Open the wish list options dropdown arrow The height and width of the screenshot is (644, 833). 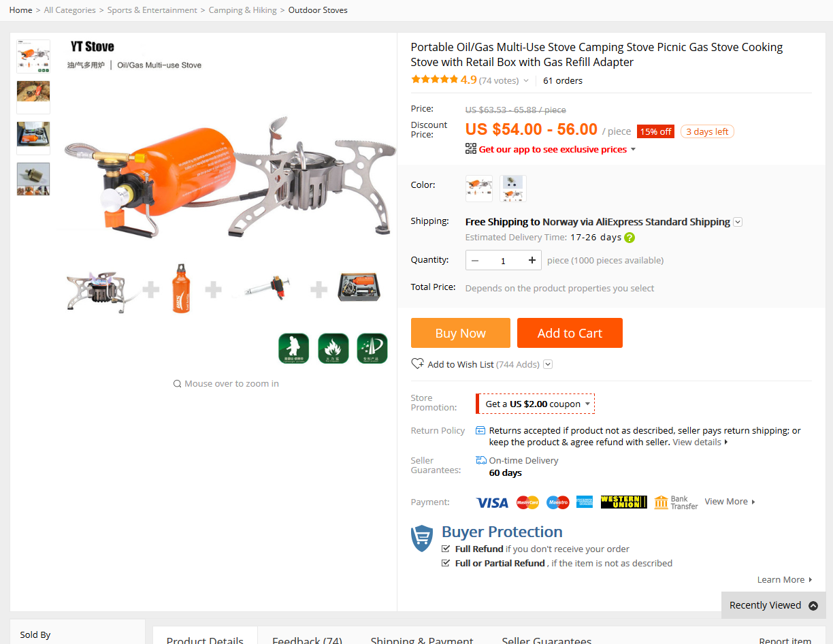click(548, 364)
